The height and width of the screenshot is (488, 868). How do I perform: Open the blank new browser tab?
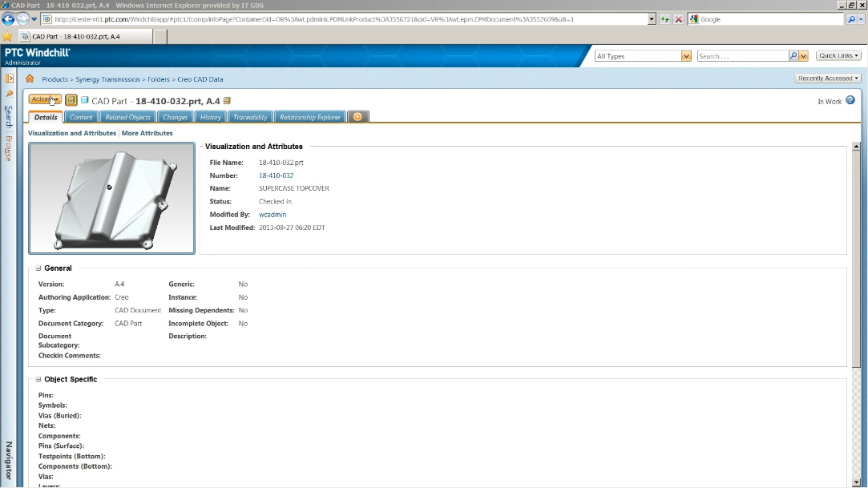click(159, 37)
